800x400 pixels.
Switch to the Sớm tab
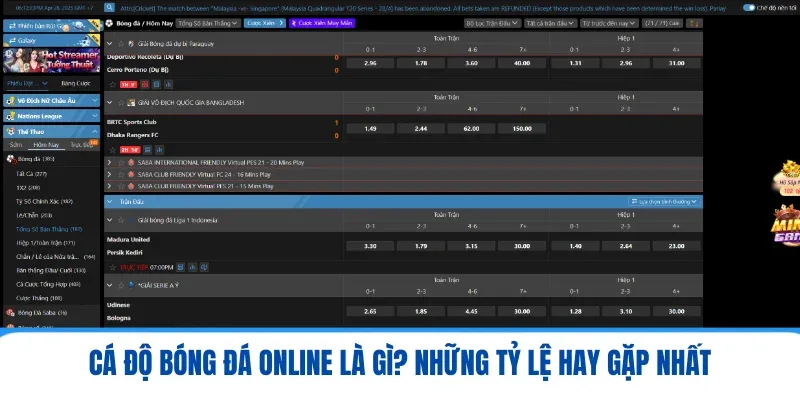click(x=15, y=145)
